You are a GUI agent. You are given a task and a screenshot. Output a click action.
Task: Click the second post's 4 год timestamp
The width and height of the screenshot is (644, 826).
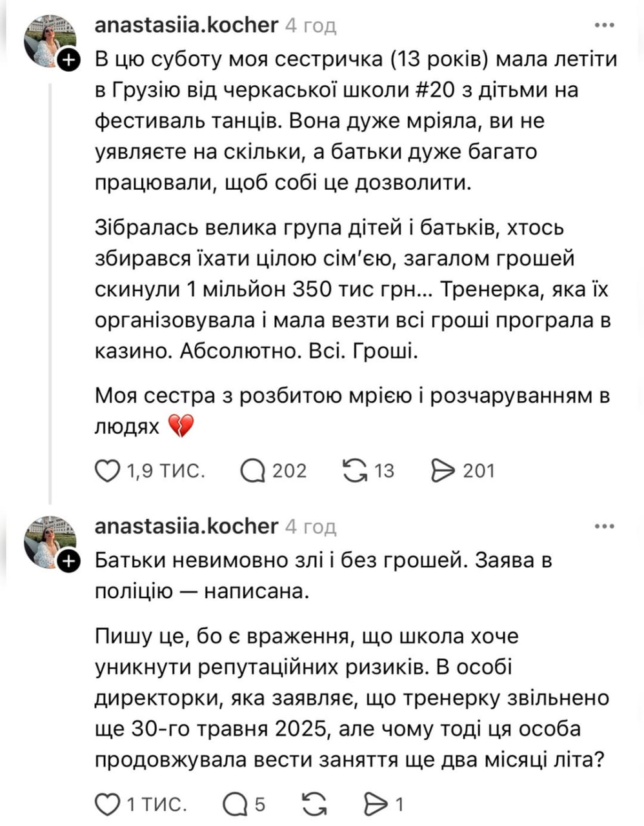(x=311, y=527)
